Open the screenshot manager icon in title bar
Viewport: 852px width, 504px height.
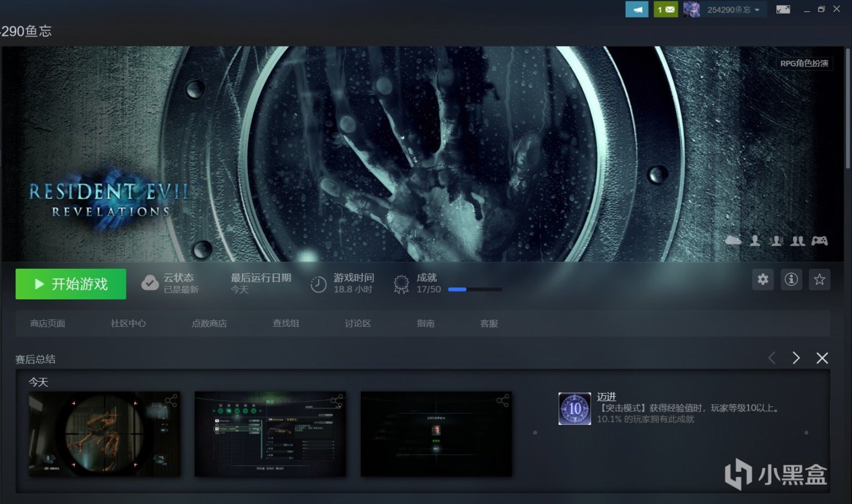point(783,10)
